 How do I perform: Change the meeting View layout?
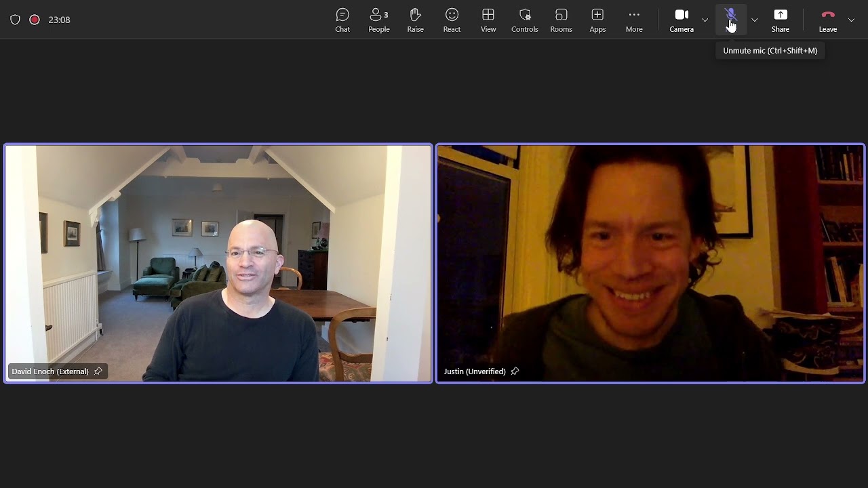[488, 20]
